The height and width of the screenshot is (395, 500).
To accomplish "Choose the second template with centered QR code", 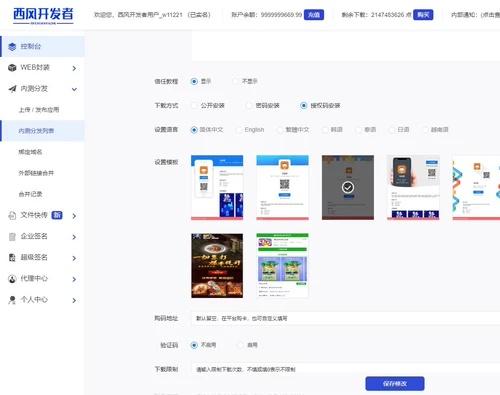I will click(x=282, y=187).
